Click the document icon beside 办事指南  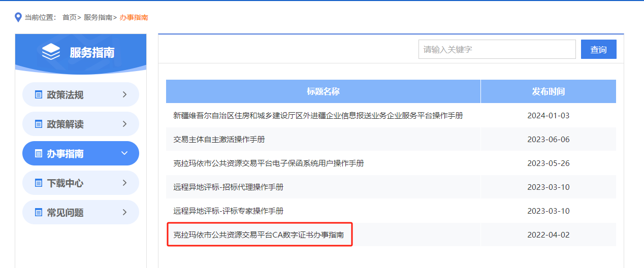pyautogui.click(x=38, y=154)
